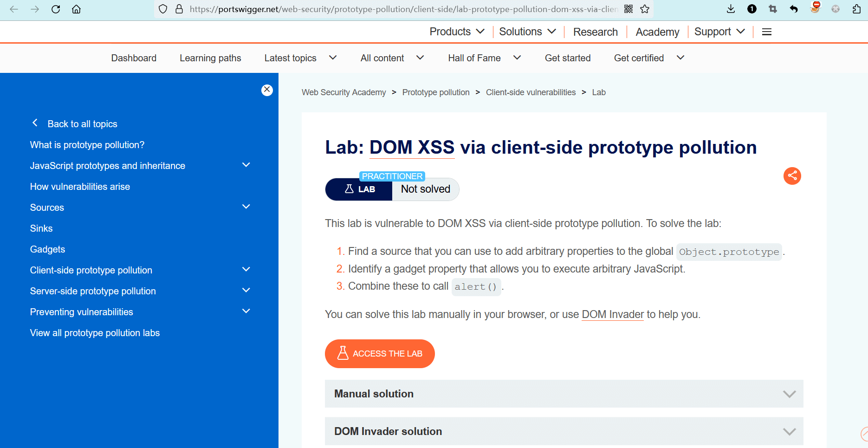Viewport: 868px width, 448px height.
Task: Open the Sinks topic
Action: pyautogui.click(x=41, y=228)
